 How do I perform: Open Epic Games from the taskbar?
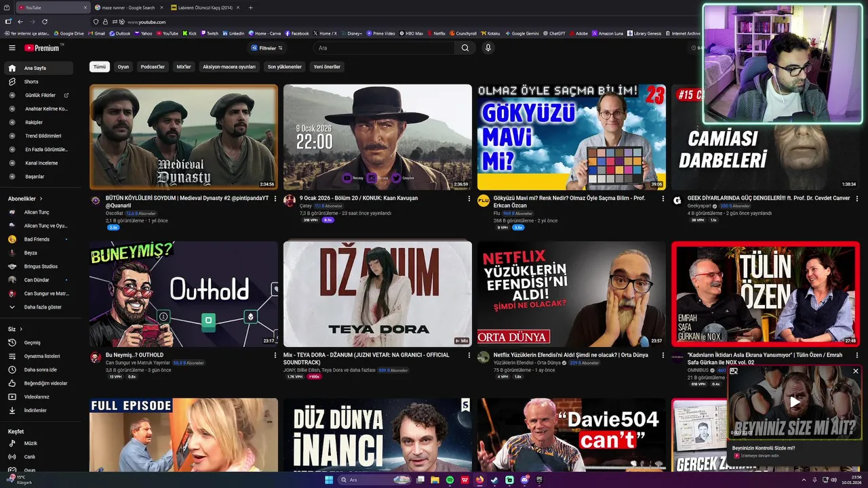point(539,480)
